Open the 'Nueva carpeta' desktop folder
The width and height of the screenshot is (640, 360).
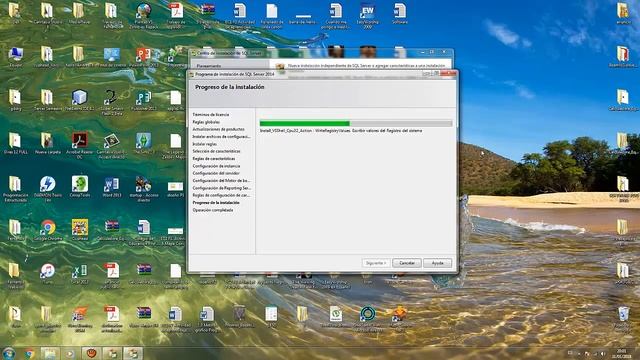click(47, 144)
